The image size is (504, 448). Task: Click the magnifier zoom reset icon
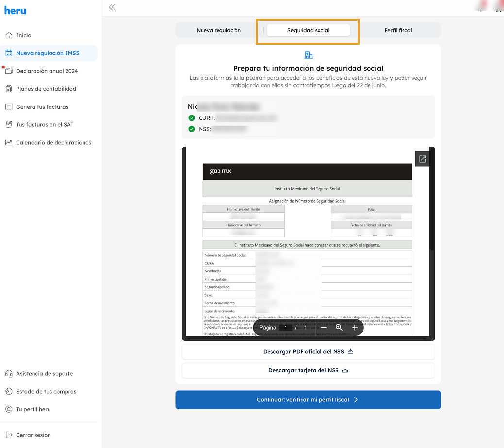[339, 328]
